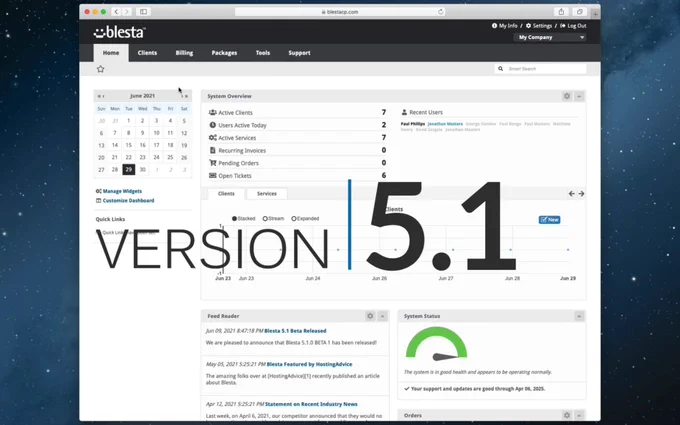
Task: Open the Home tab
Action: tap(111, 53)
